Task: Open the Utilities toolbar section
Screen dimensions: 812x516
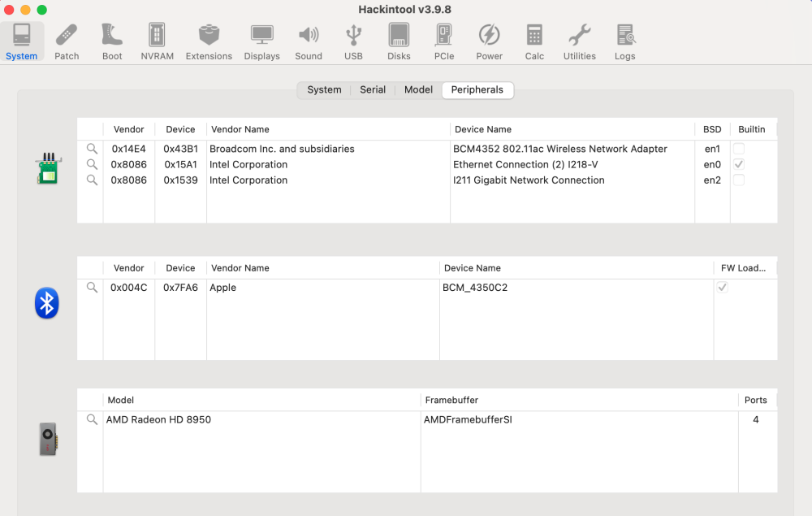Action: pyautogui.click(x=580, y=42)
